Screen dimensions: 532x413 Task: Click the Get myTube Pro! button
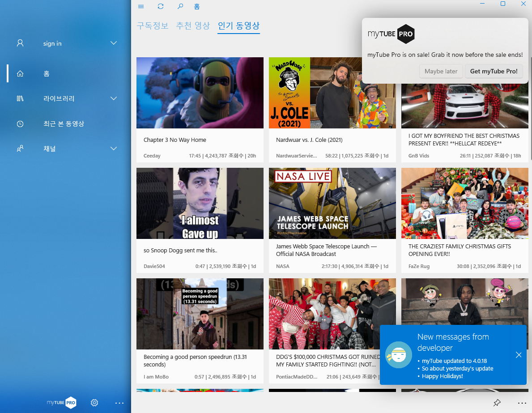(494, 71)
